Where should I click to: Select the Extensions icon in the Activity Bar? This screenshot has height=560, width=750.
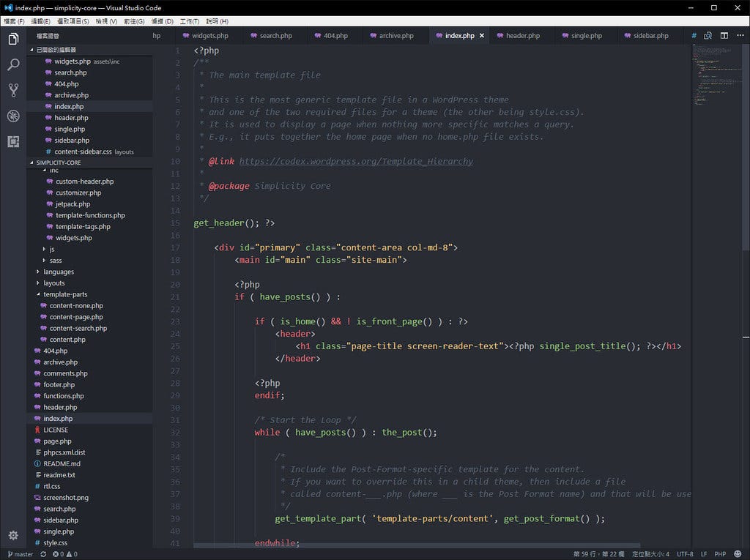coord(12,141)
